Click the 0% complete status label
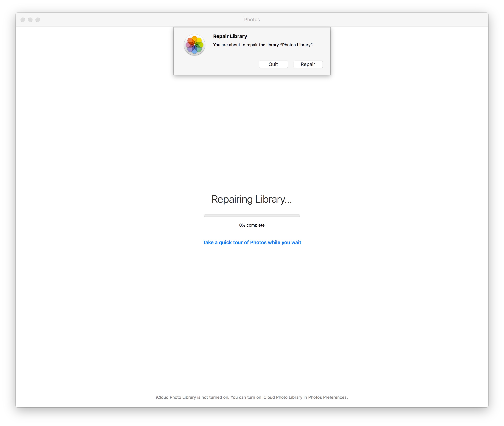 click(x=252, y=225)
